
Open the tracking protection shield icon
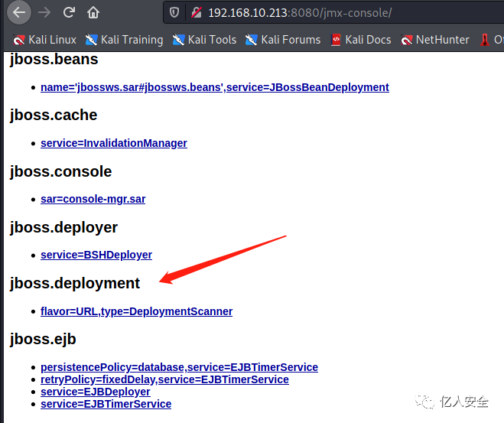click(174, 13)
